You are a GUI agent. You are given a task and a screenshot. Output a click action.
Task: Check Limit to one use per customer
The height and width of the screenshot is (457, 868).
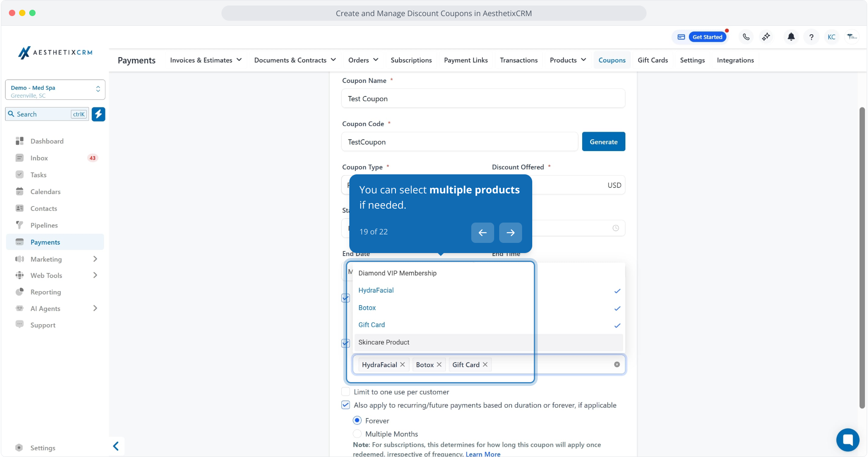coord(346,392)
